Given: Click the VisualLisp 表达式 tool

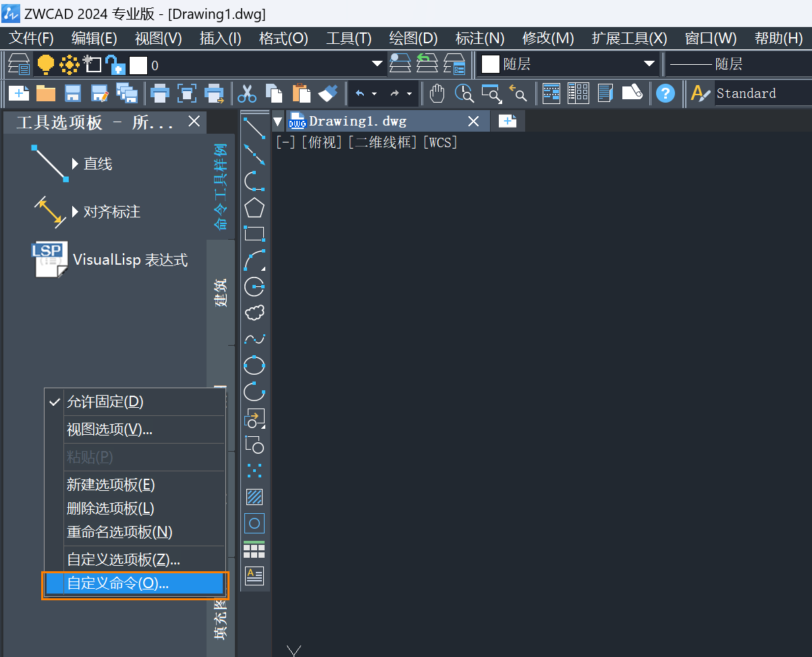Looking at the screenshot, I should (x=109, y=260).
